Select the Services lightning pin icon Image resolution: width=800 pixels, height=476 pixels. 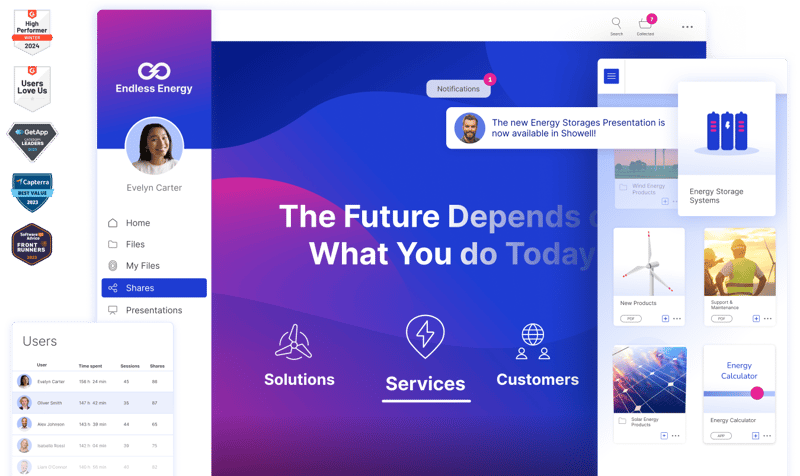pos(425,336)
